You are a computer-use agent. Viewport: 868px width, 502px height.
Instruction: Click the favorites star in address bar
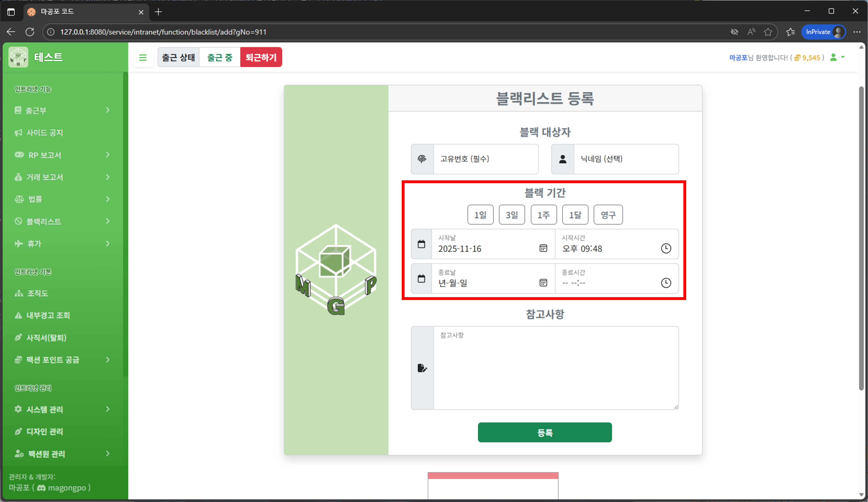point(768,32)
